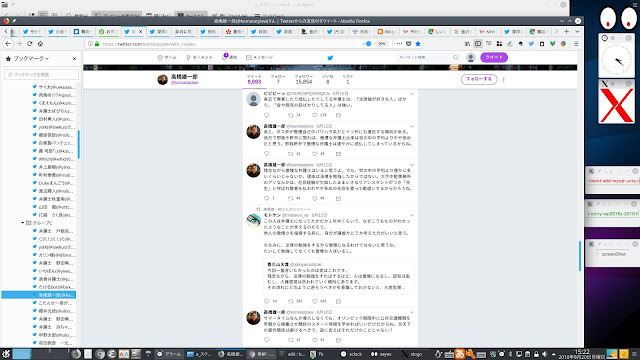640x360 pixels.
Task: Focus the bookmark search input field
Action: (x=41, y=74)
